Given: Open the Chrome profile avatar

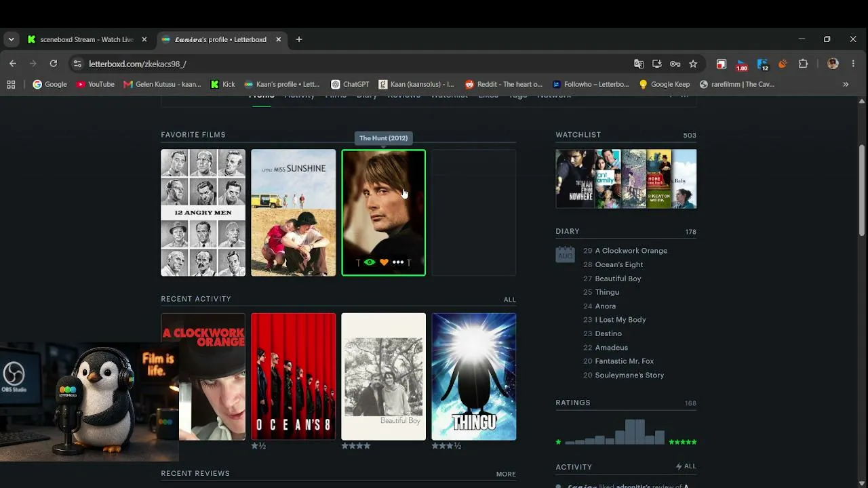Looking at the screenshot, I should click(833, 64).
